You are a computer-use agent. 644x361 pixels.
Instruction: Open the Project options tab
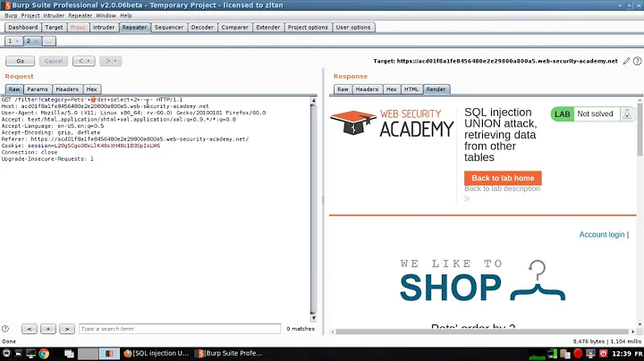pyautogui.click(x=308, y=27)
